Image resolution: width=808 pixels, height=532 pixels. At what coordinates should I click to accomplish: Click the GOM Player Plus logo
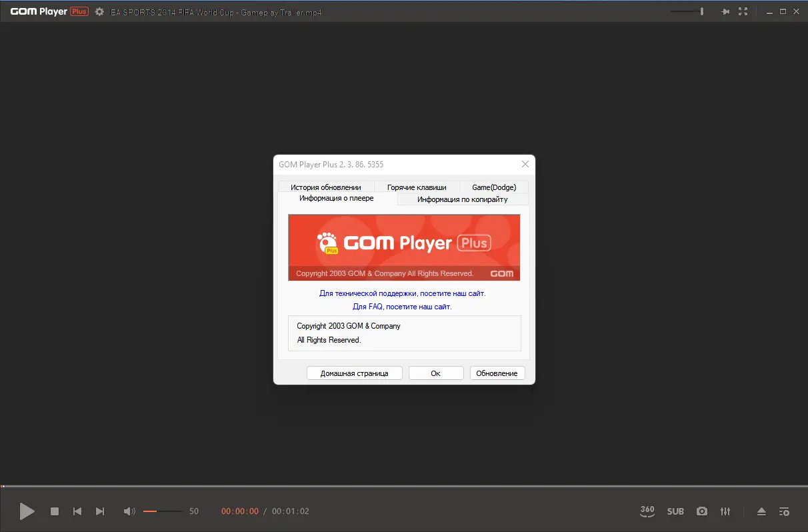[49, 12]
